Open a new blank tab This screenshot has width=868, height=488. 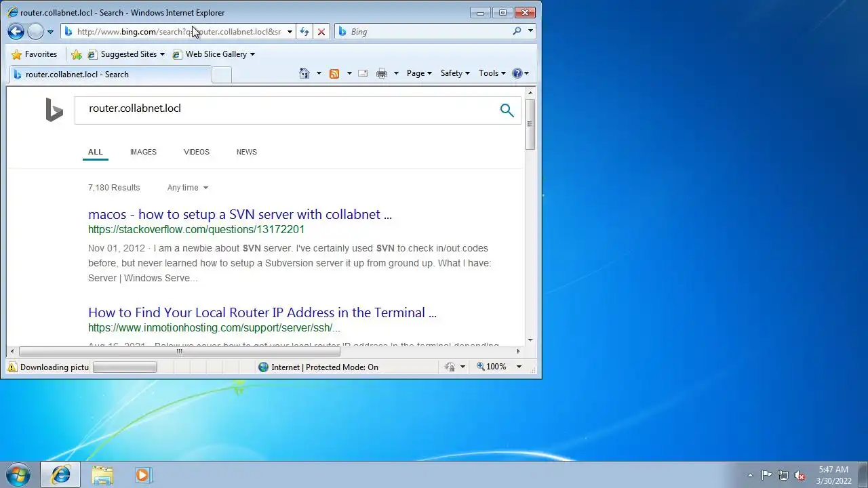(222, 75)
